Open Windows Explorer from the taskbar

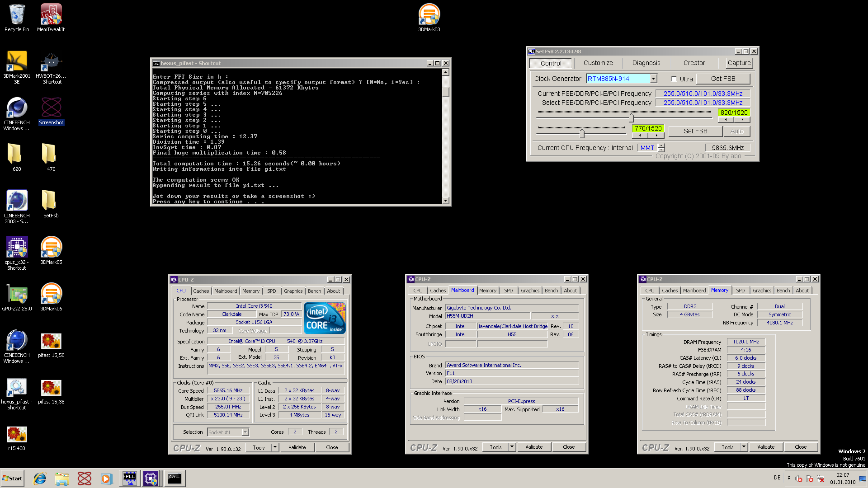point(62,479)
